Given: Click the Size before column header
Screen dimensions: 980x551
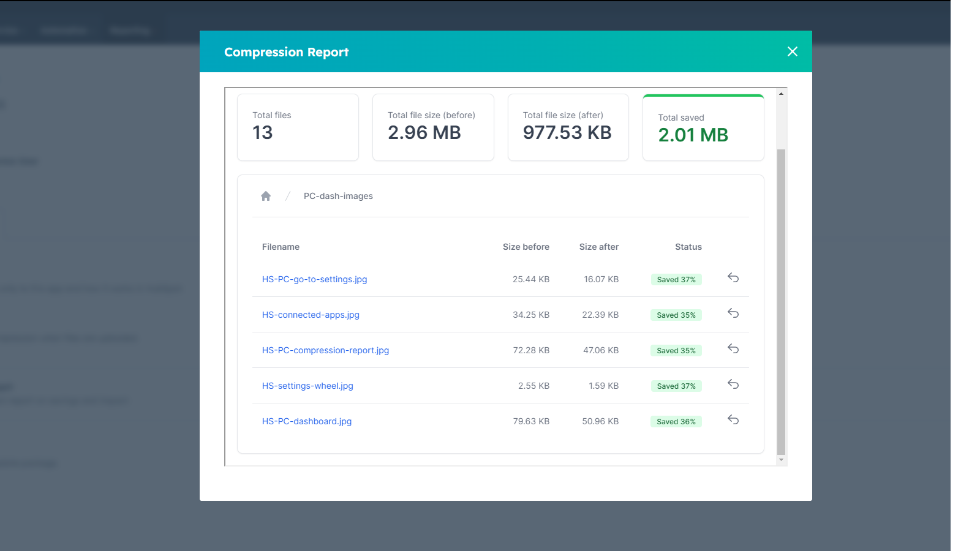Looking at the screenshot, I should point(526,247).
